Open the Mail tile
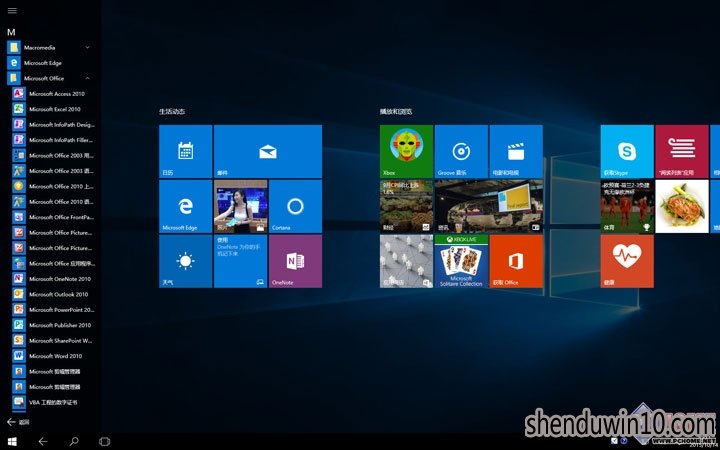720x450 pixels. click(x=268, y=151)
